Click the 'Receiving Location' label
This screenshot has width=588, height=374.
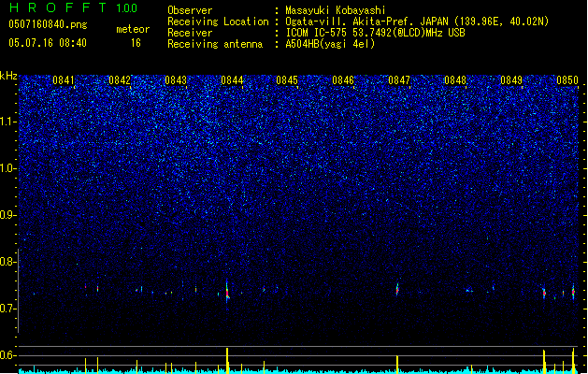click(x=218, y=22)
